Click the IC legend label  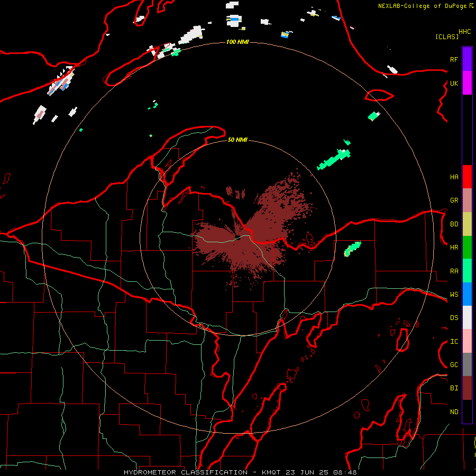[454, 342]
